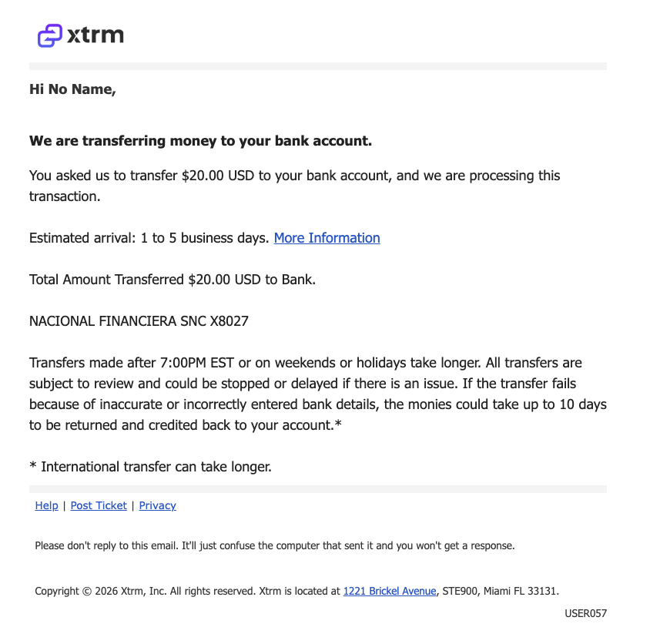Click the gray divider bar above Help link

(x=318, y=489)
